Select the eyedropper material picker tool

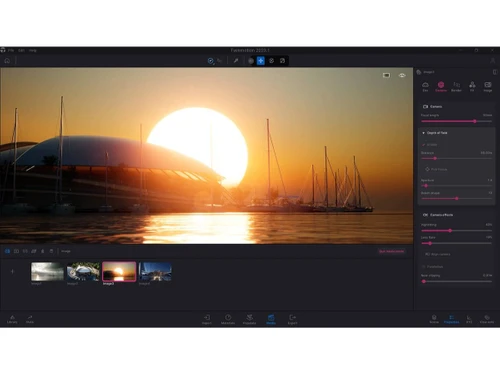point(236,61)
